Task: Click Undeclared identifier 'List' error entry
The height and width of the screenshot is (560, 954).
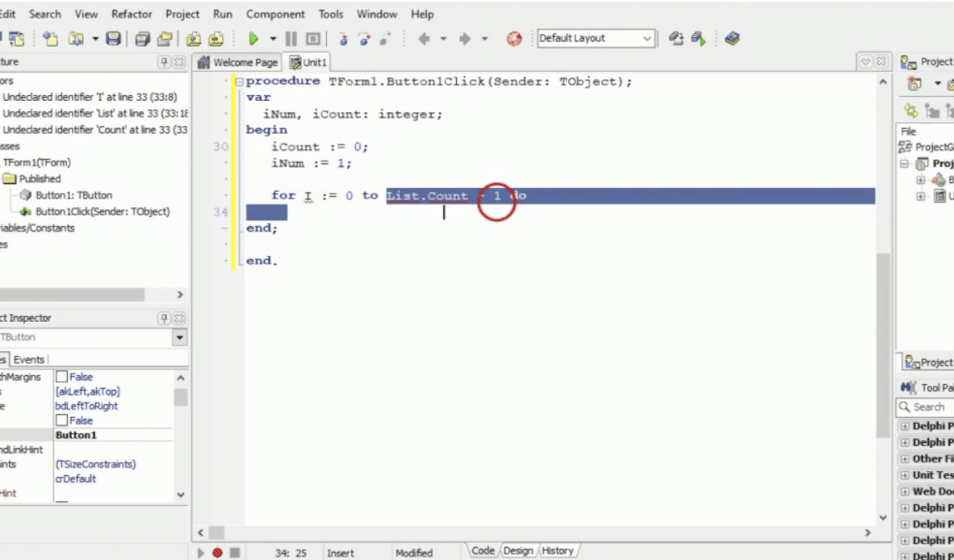Action: point(95,113)
